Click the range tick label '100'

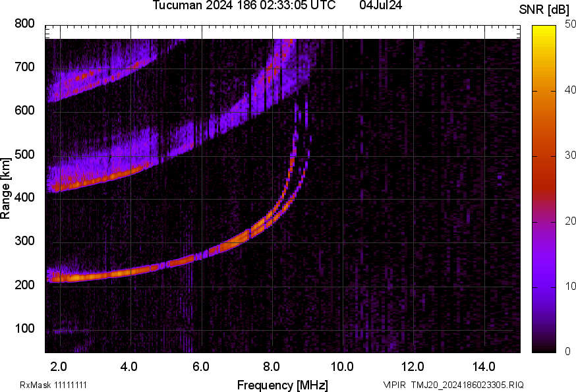click(x=24, y=328)
